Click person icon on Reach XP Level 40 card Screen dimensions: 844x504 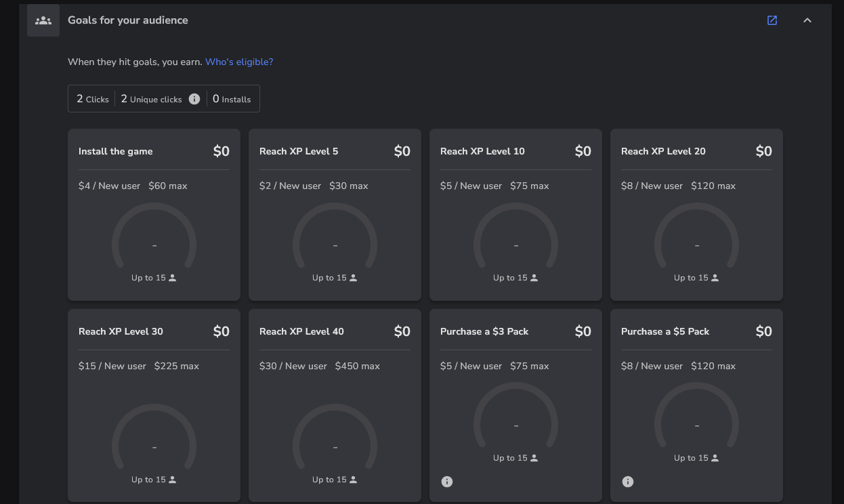point(353,480)
